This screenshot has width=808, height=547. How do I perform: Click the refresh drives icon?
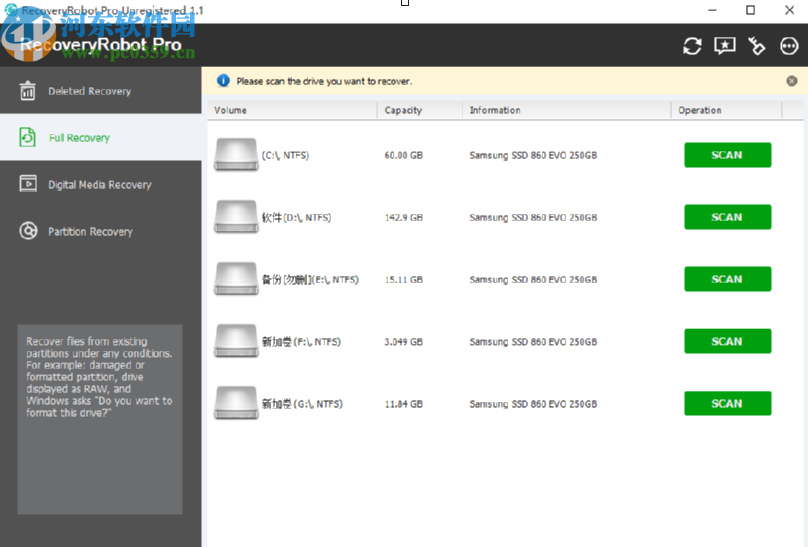[x=692, y=46]
